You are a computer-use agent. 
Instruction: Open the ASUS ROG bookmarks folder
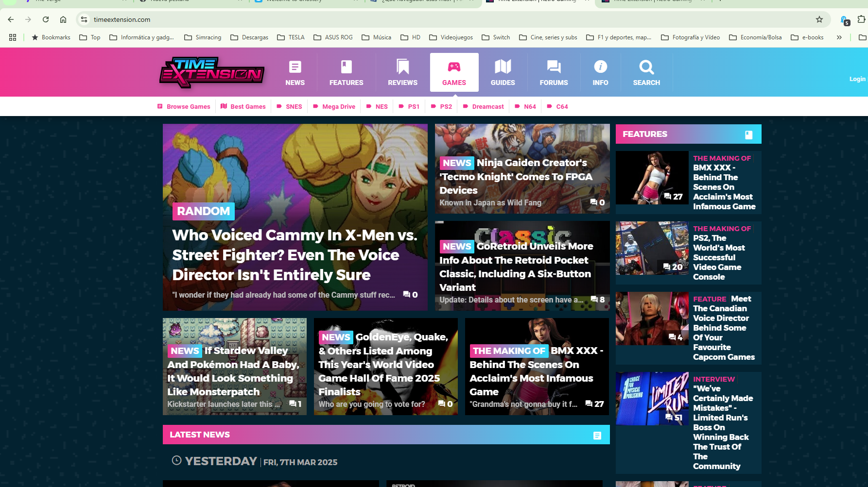[333, 37]
